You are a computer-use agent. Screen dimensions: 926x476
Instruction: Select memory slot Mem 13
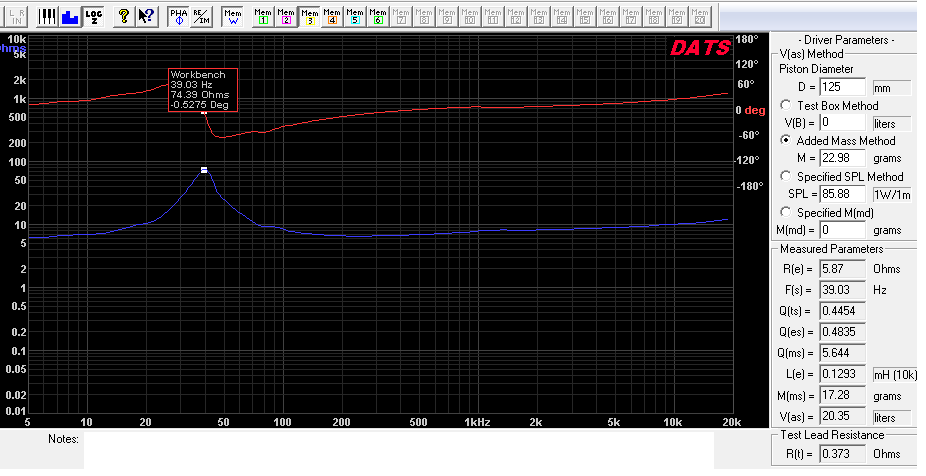539,17
